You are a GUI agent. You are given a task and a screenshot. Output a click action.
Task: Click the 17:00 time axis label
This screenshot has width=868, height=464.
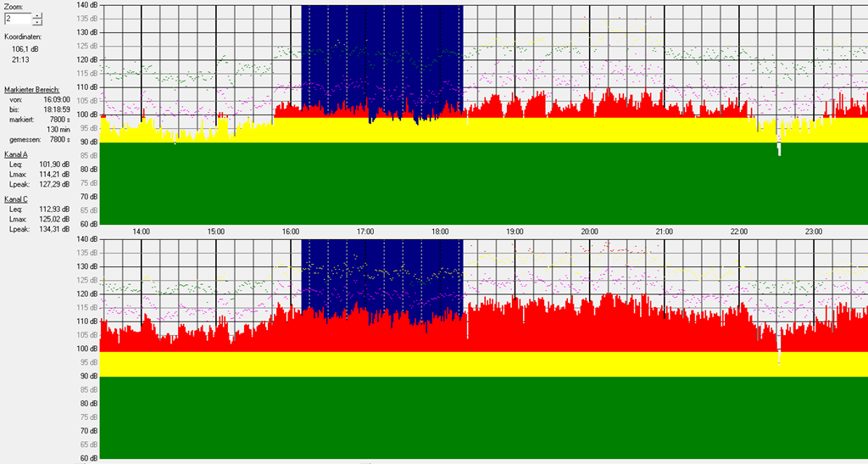point(365,231)
